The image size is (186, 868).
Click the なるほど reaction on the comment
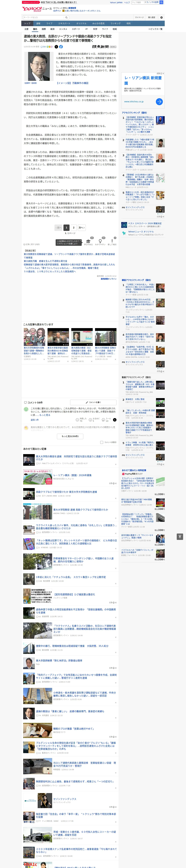click(91, 420)
